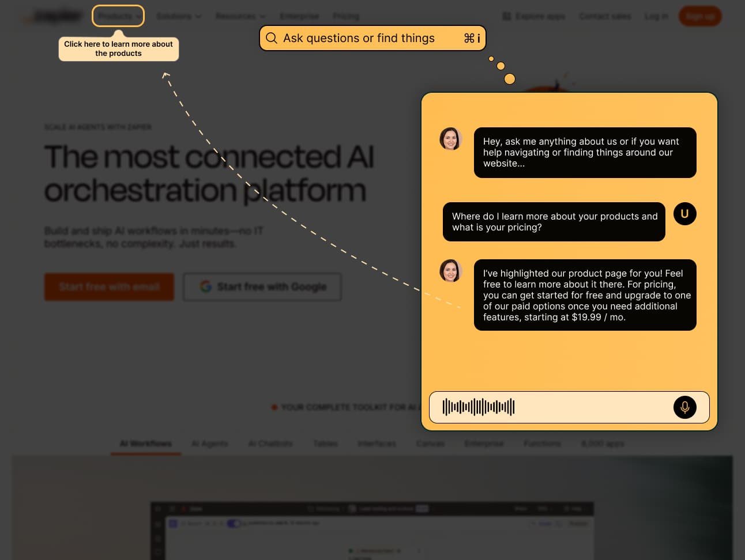Click the assistant avatar beside pricing reply

(450, 271)
